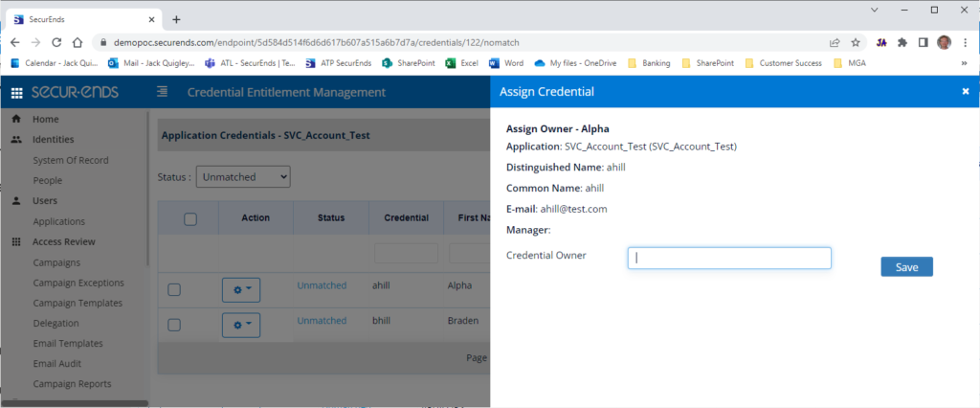Select the header select-all checkbox
Screen dimensions: 980x408
[x=190, y=218]
